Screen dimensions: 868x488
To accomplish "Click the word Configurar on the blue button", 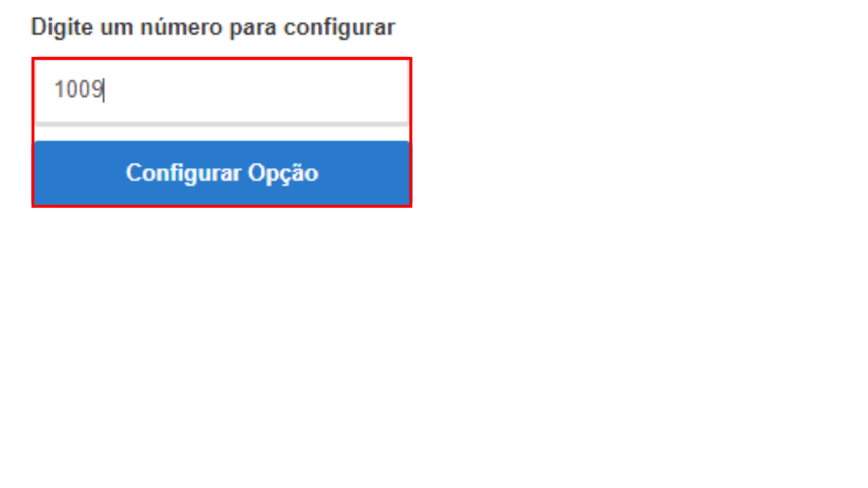I will 183,174.
